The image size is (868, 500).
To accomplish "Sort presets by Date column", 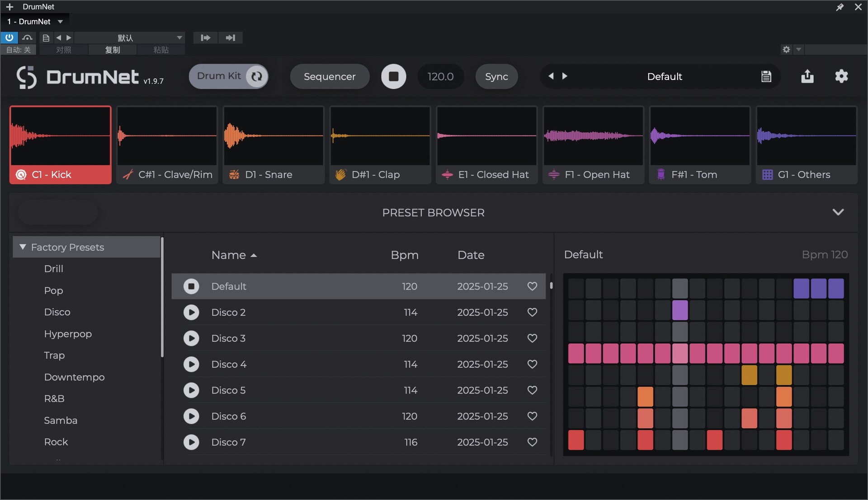I will [471, 255].
